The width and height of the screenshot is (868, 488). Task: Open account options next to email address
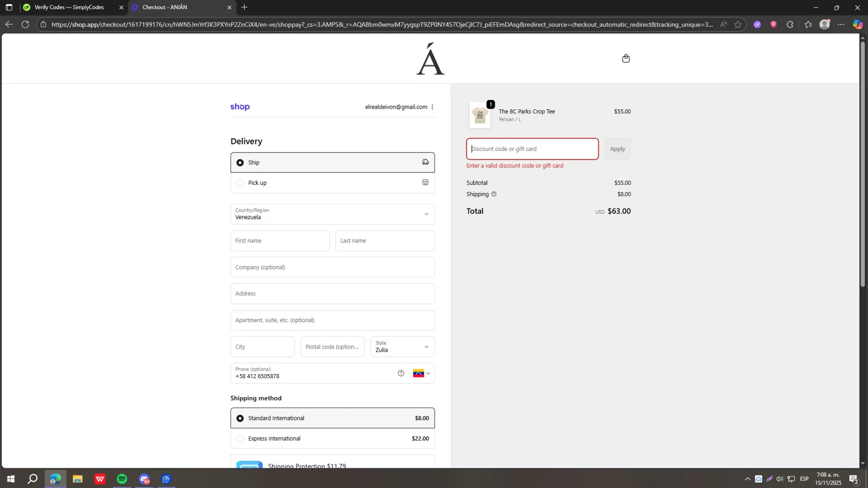[432, 107]
